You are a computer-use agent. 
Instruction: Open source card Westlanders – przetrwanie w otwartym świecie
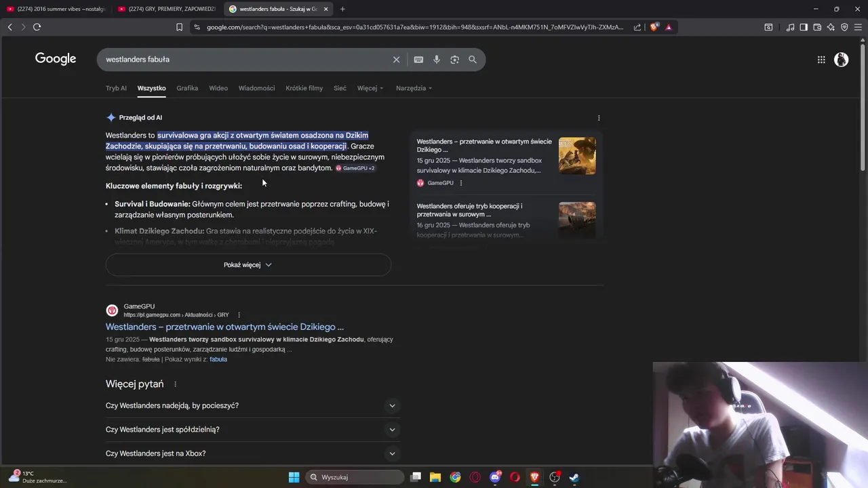tap(484, 146)
